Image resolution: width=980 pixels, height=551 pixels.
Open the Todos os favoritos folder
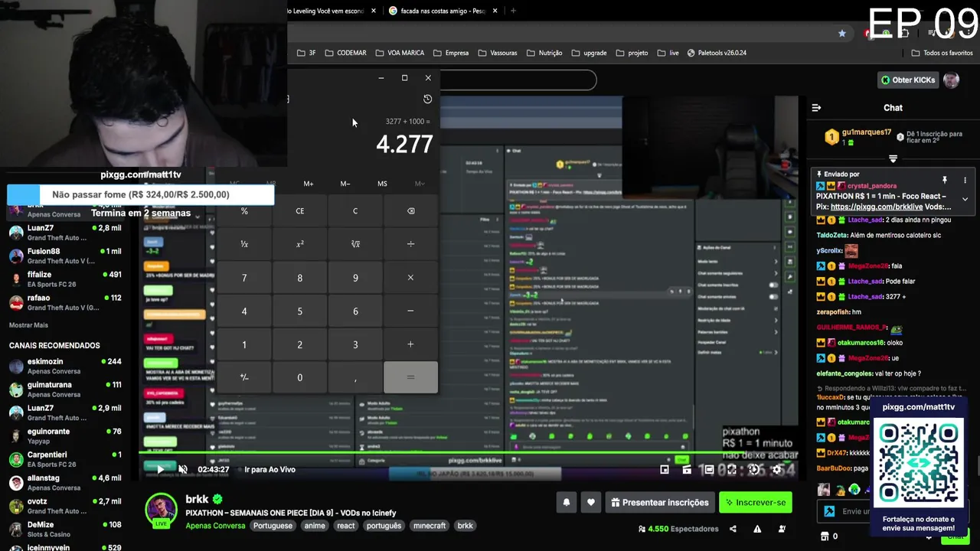point(942,53)
